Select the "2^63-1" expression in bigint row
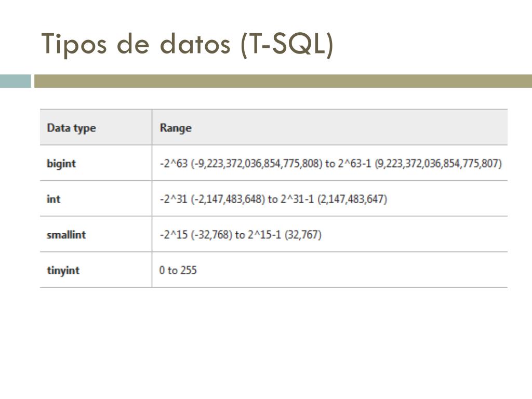 353,164
